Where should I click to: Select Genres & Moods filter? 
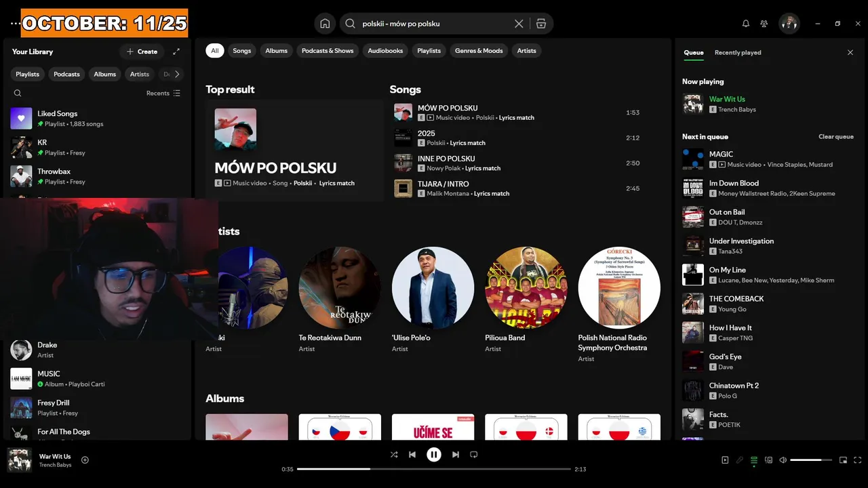coord(479,51)
